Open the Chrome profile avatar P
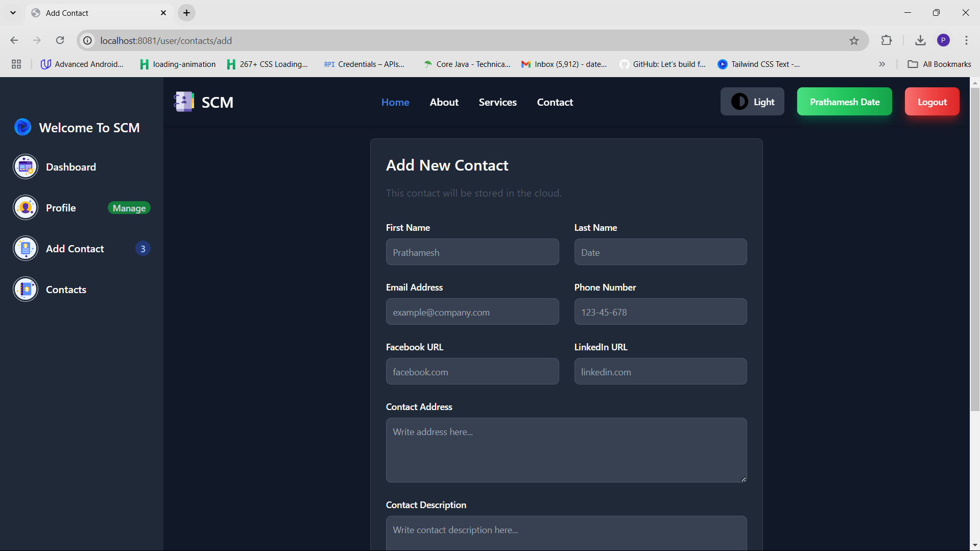The height and width of the screenshot is (551, 980). coord(943,40)
